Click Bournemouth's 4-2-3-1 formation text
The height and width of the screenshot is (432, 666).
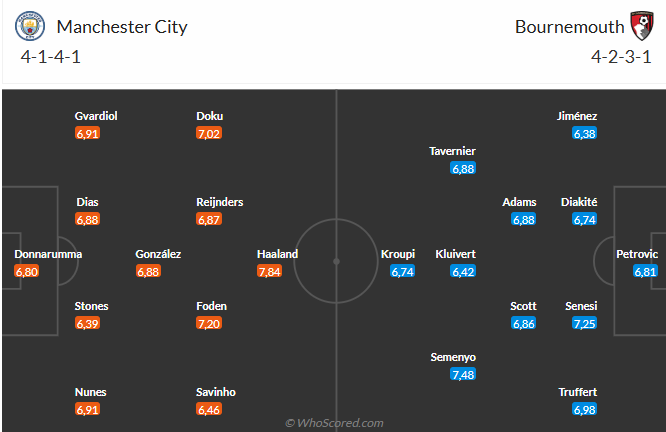(616, 56)
